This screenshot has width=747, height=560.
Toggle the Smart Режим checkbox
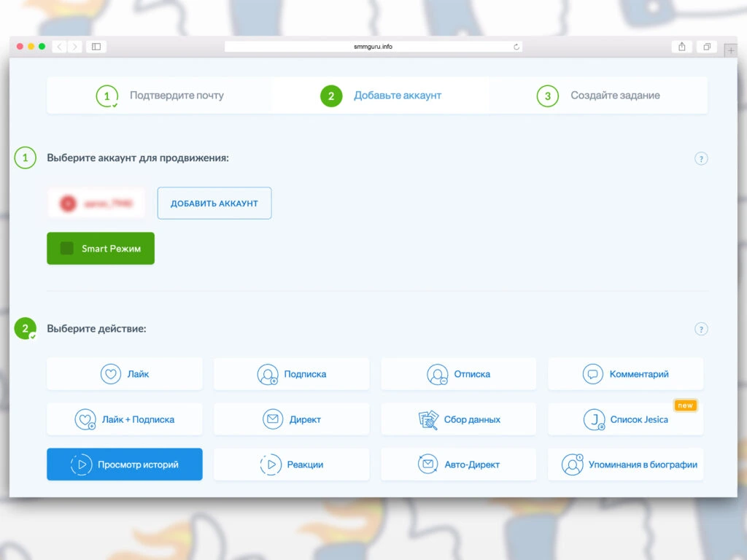67,249
